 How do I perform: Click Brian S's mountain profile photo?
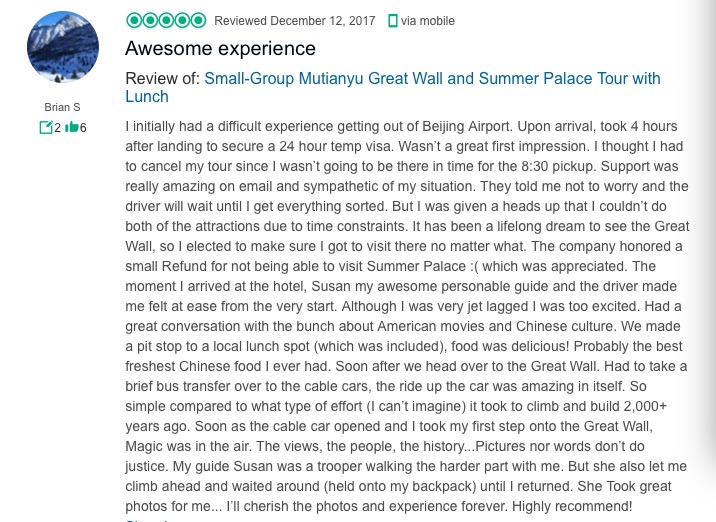click(x=62, y=47)
